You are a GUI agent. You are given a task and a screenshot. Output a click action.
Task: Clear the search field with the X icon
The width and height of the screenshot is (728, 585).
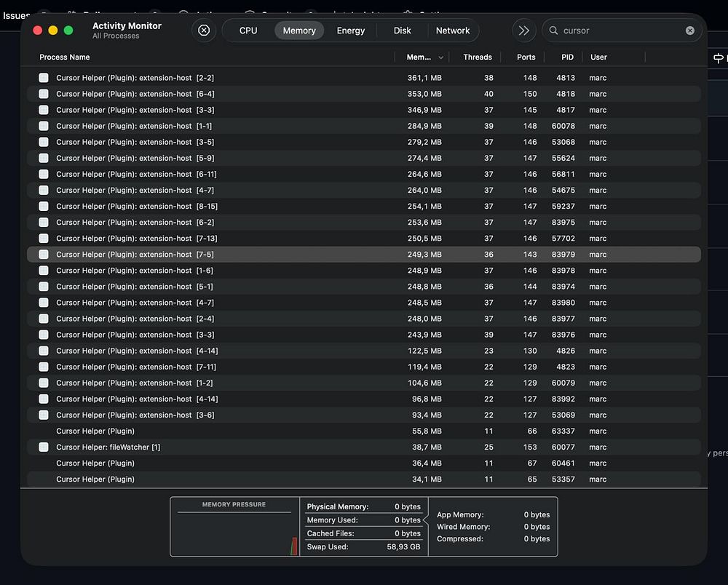coord(689,31)
